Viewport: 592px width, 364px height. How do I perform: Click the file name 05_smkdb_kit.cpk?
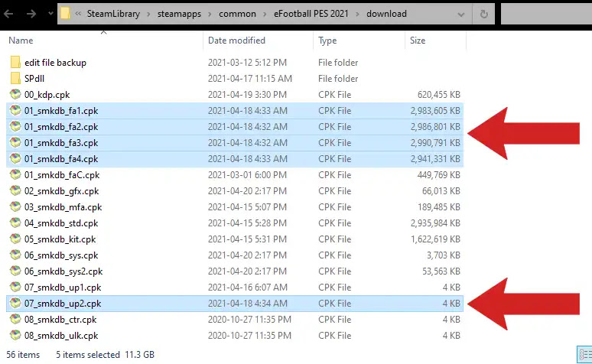coord(60,239)
